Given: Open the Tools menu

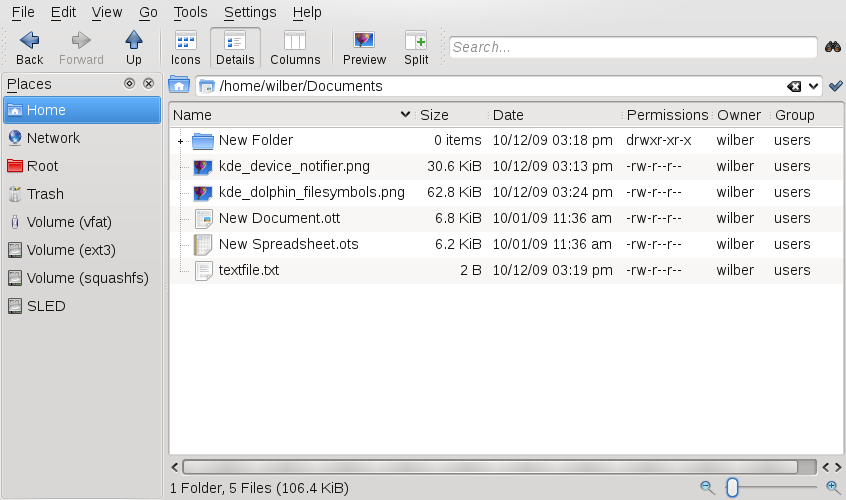Looking at the screenshot, I should tap(190, 12).
